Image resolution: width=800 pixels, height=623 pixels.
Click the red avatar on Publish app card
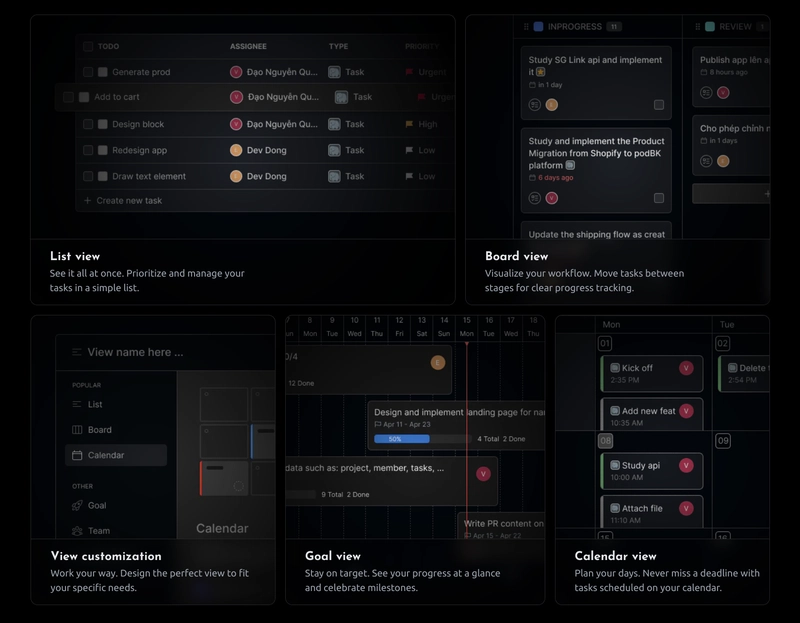pyautogui.click(x=723, y=92)
